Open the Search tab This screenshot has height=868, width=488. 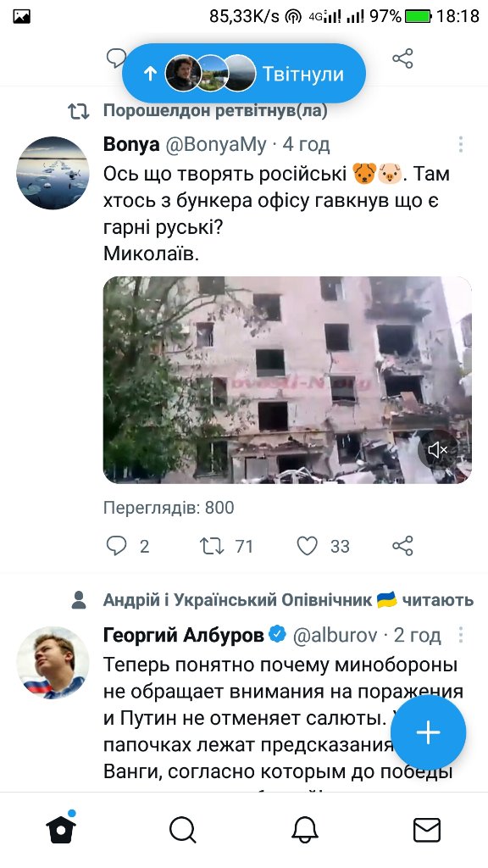click(x=183, y=831)
